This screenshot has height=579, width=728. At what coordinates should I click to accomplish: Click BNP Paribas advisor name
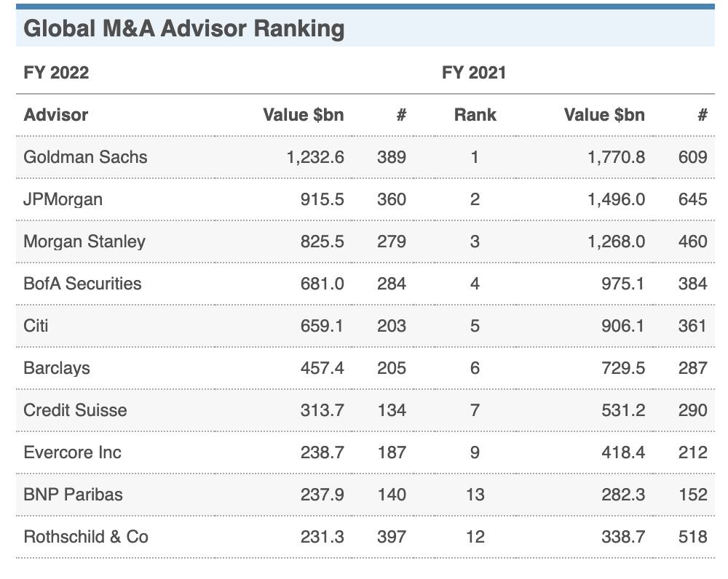pyautogui.click(x=73, y=495)
